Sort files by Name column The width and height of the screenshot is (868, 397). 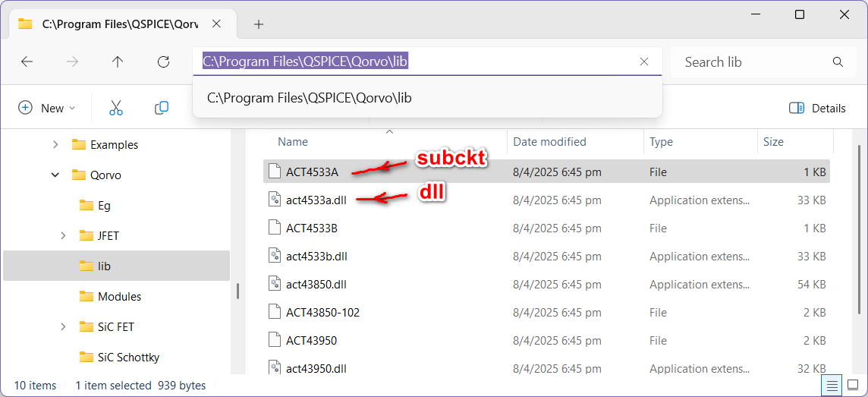pos(293,142)
